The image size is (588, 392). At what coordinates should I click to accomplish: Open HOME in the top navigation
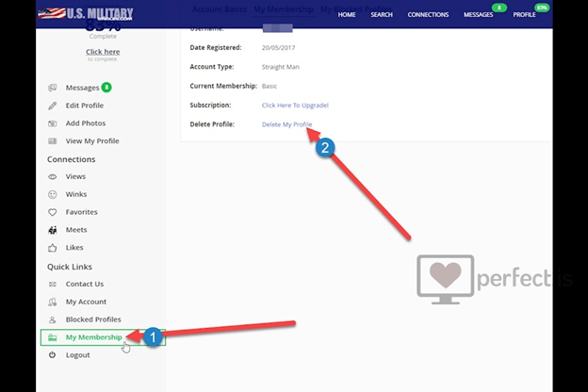click(x=347, y=15)
